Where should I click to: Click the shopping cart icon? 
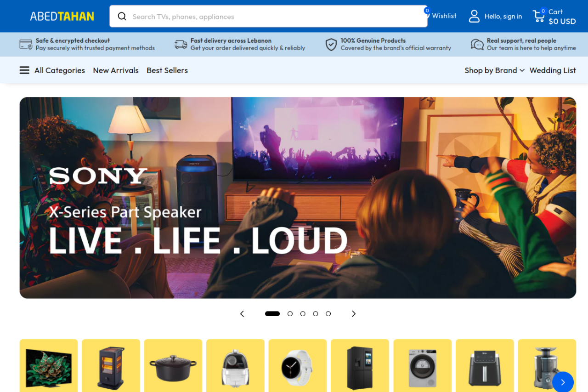point(538,17)
